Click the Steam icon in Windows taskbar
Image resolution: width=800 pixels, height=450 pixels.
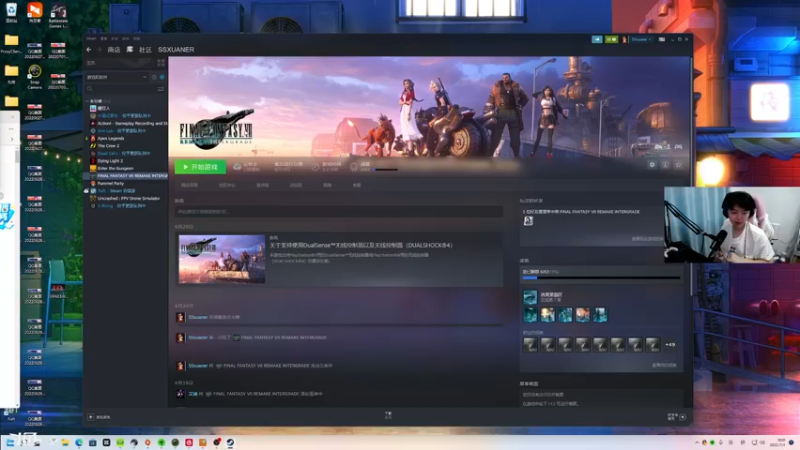pyautogui.click(x=230, y=442)
